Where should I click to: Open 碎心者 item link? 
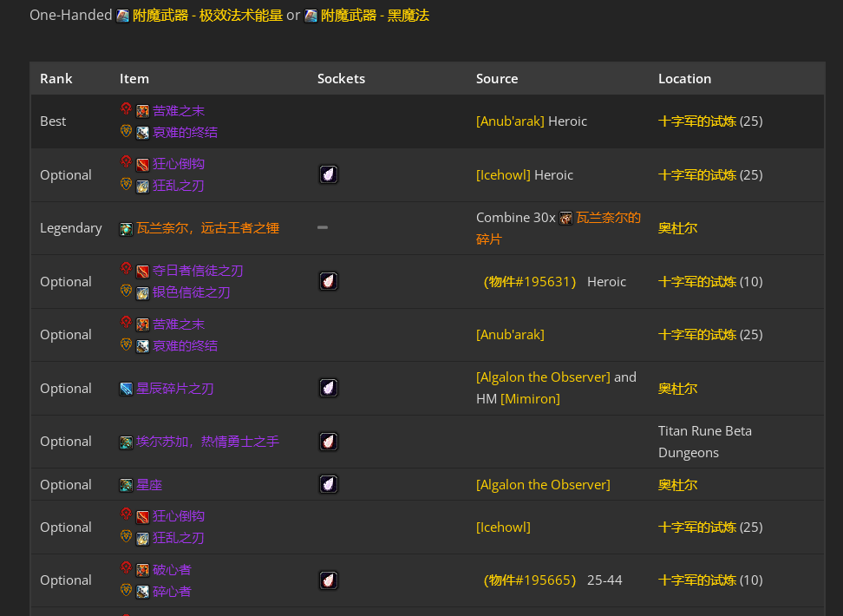tap(172, 591)
